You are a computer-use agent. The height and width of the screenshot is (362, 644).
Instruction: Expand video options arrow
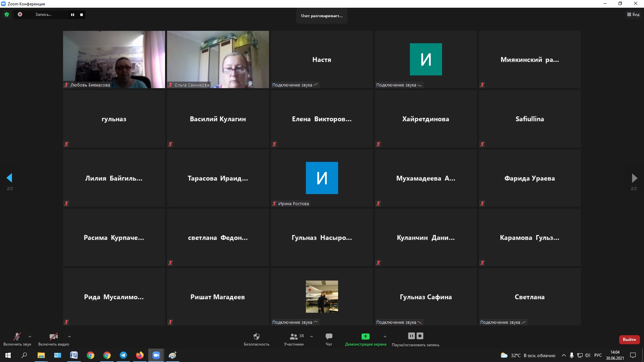(69, 337)
